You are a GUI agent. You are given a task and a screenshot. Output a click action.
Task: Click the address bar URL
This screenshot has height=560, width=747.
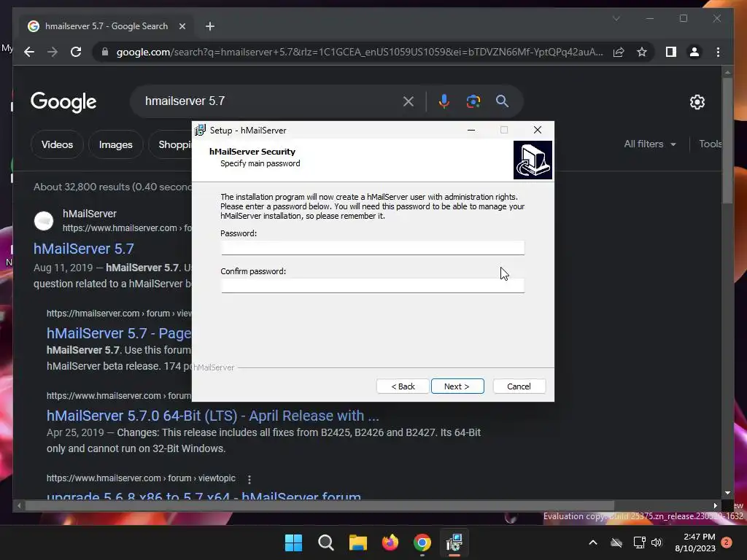pos(360,52)
